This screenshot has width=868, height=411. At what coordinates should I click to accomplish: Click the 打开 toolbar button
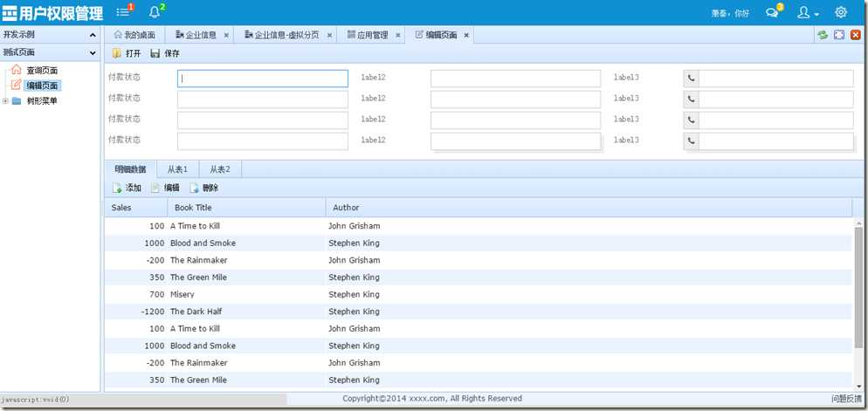[x=127, y=53]
